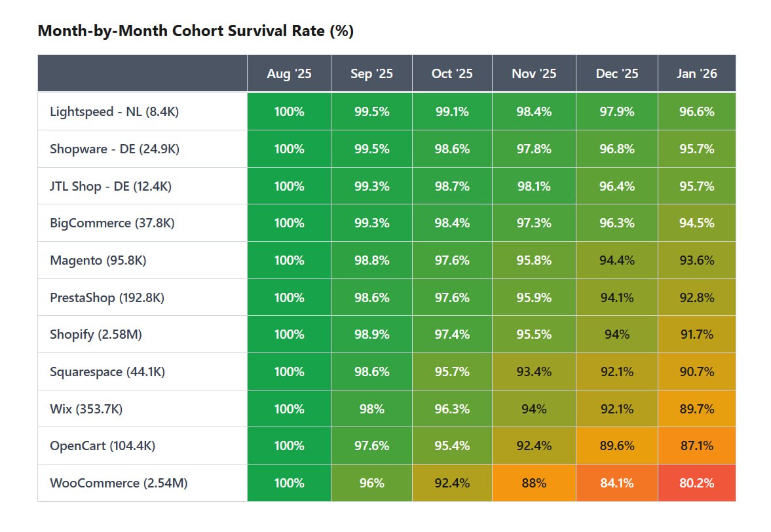Screen dimensions: 771x532
Task: Click the JTL Shop - DE row label
Action: coord(111,186)
